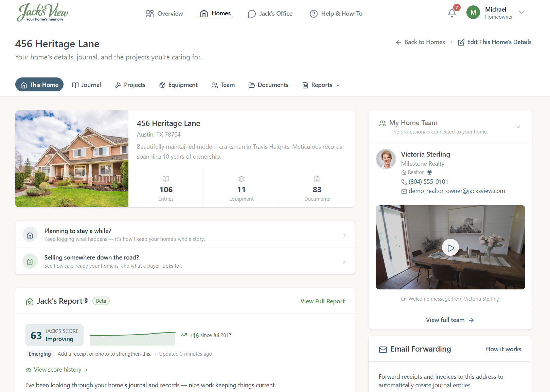Open the notifications bell
This screenshot has height=392, width=550.
pos(452,13)
